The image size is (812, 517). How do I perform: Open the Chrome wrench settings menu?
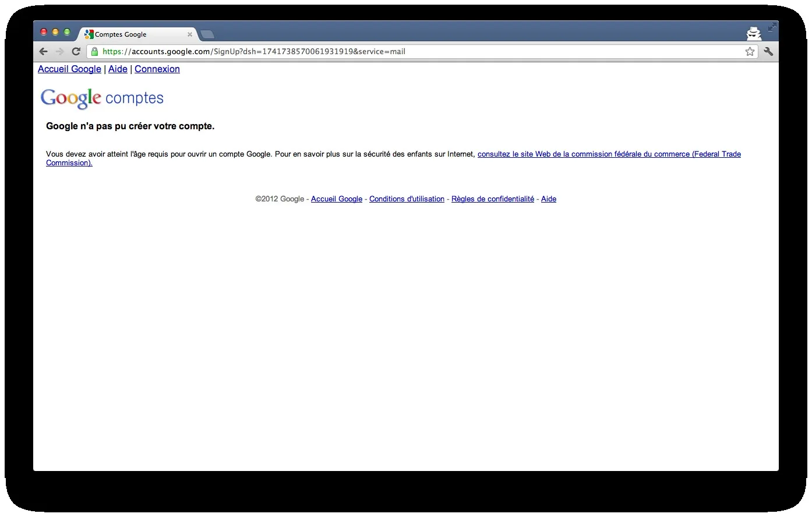click(768, 51)
